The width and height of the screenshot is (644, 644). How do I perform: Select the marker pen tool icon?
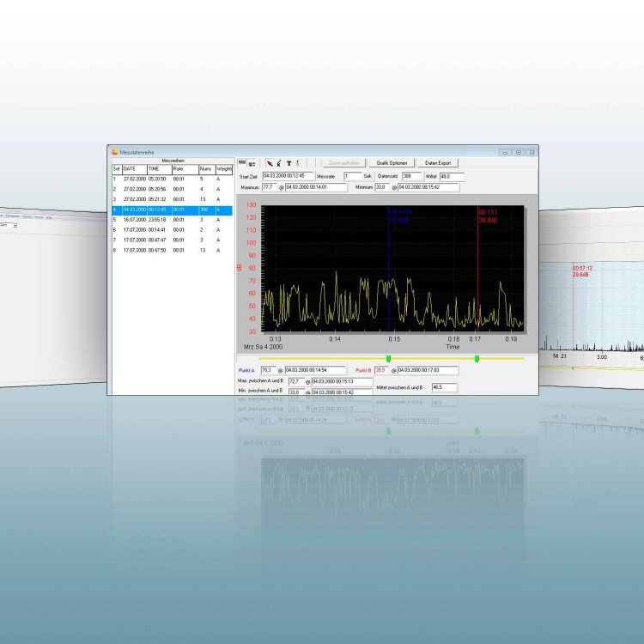coord(279,162)
